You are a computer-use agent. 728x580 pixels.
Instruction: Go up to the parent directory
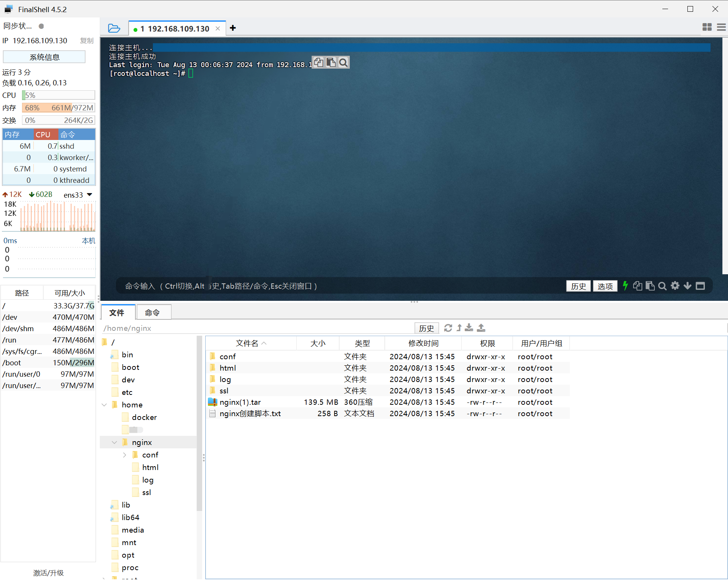[x=459, y=328]
